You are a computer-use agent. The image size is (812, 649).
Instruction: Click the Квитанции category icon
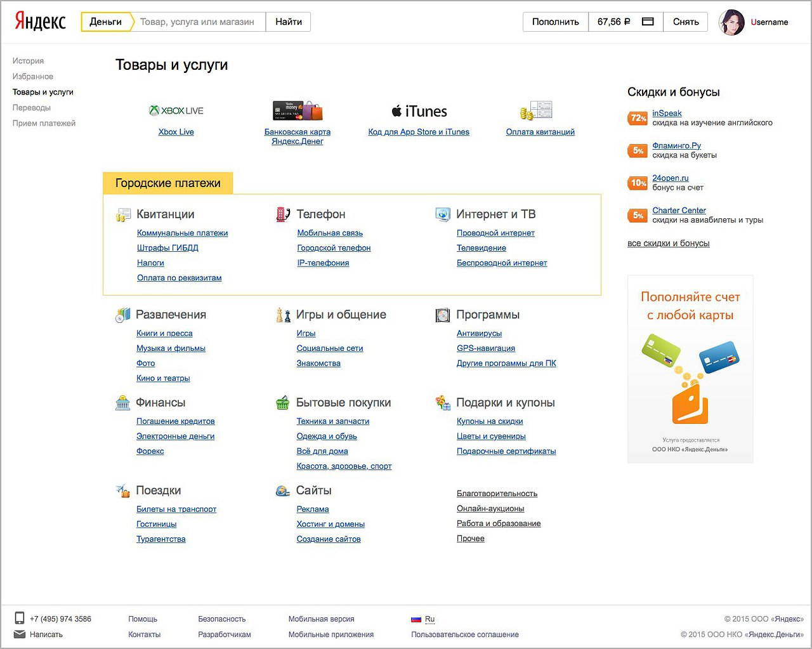tap(123, 214)
